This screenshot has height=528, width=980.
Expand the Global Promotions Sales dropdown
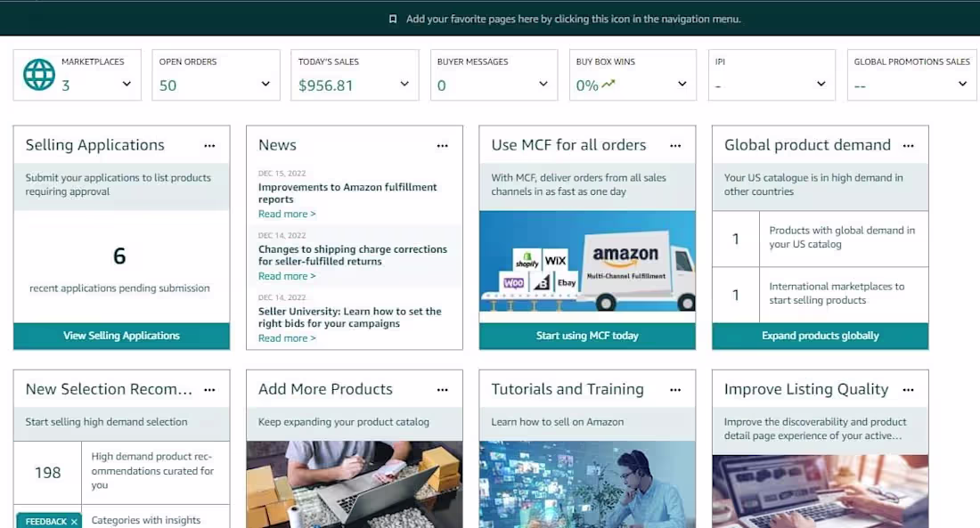[962, 84]
